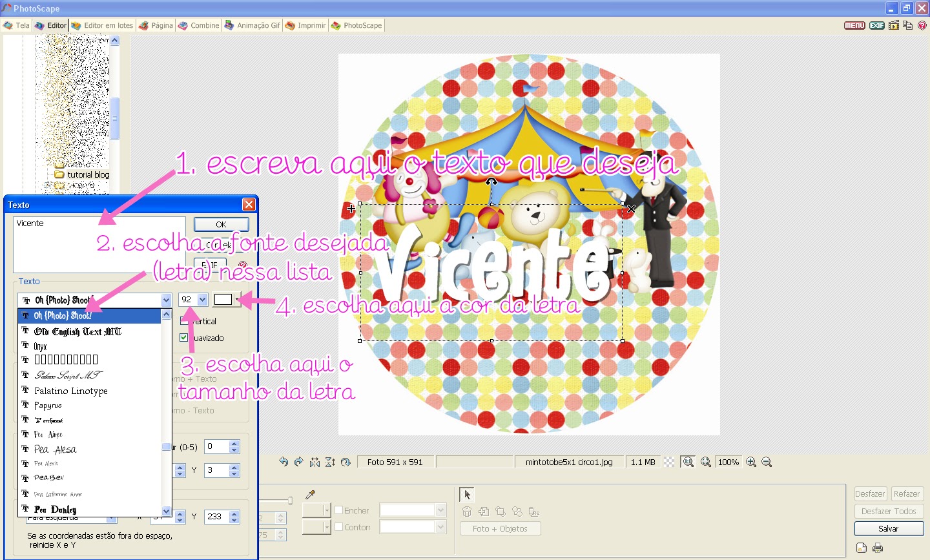
Task: Show EXIF information with the EXIF icon
Action: (x=877, y=25)
